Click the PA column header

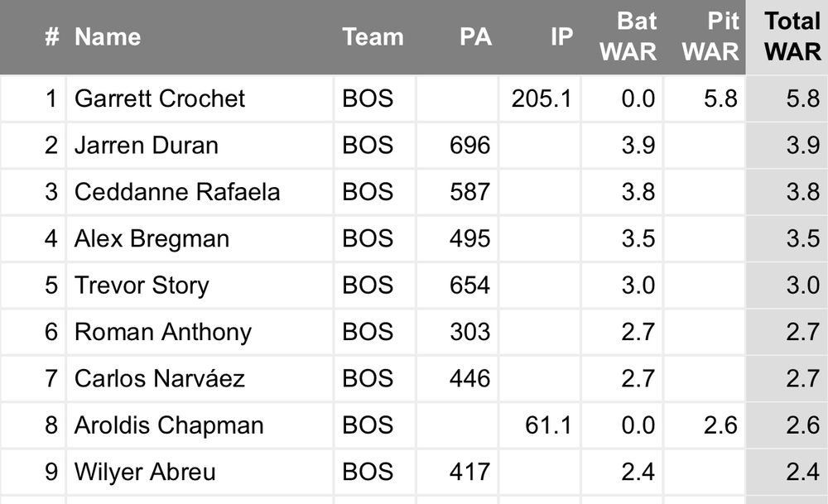pos(475,37)
